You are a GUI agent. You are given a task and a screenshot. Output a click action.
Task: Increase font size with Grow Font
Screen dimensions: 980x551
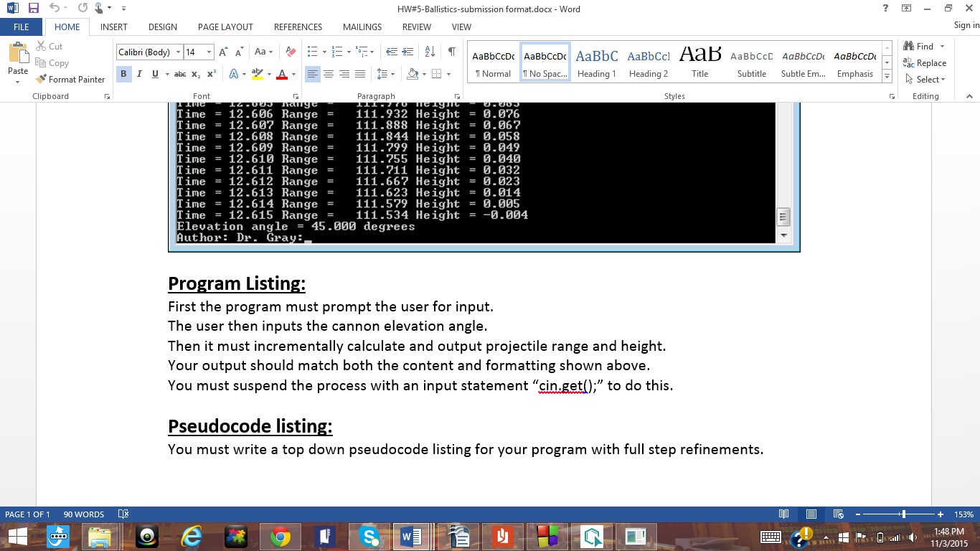(223, 52)
